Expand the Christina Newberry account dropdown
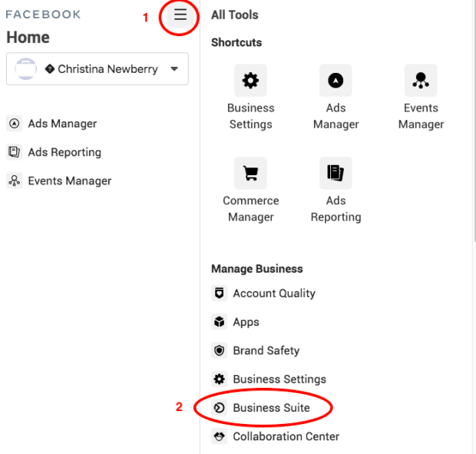Viewport: 476px width, 454px height. point(98,69)
